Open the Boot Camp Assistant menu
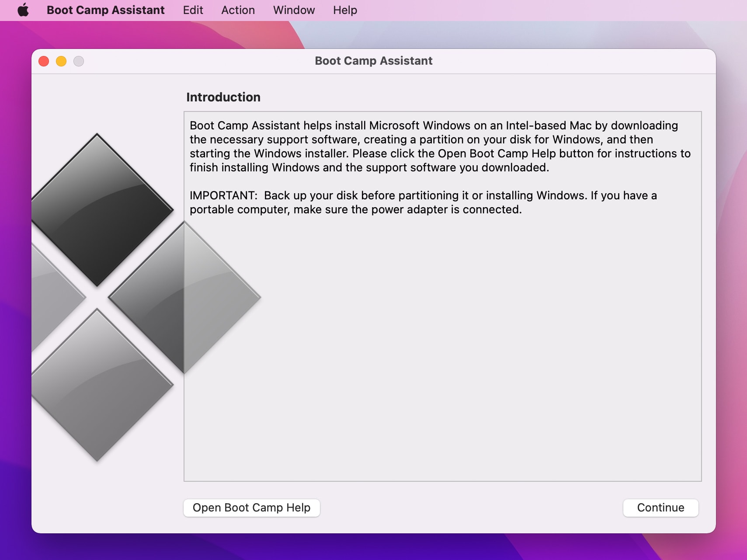The height and width of the screenshot is (560, 747). [x=105, y=10]
